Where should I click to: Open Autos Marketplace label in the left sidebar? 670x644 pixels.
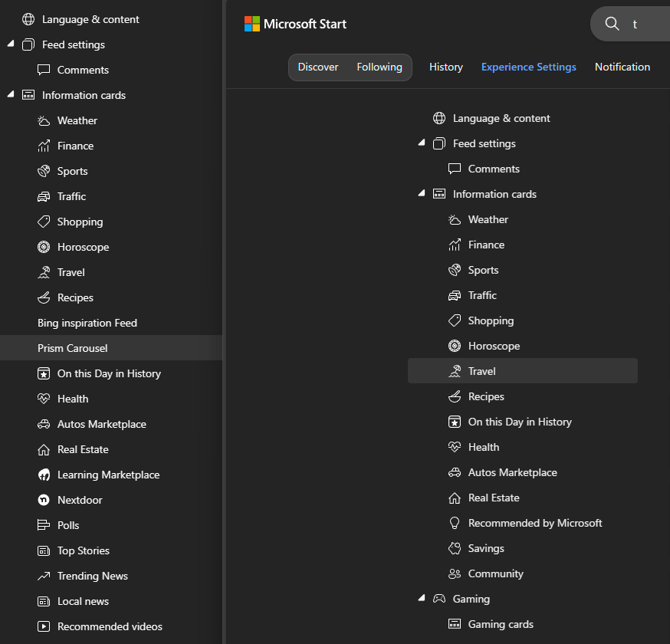click(x=102, y=424)
